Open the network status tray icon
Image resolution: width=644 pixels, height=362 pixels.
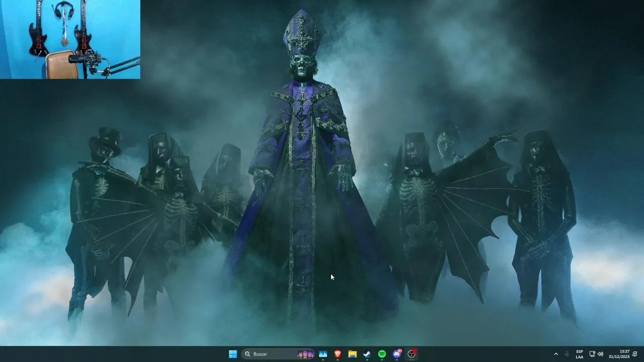coord(592,354)
